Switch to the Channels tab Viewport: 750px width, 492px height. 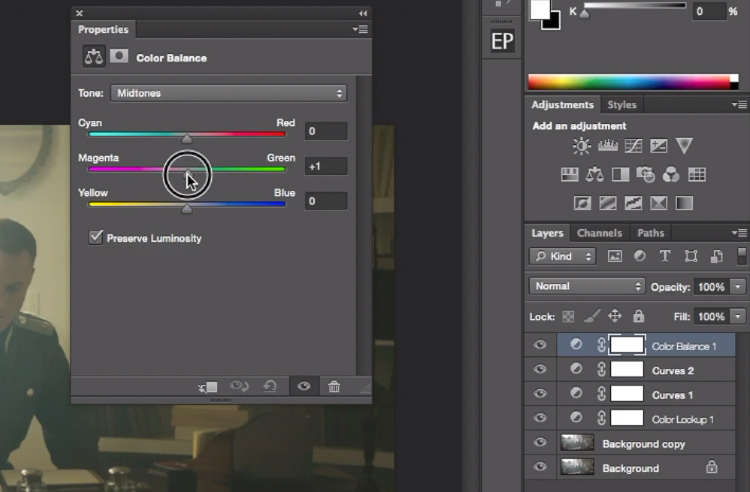click(599, 233)
